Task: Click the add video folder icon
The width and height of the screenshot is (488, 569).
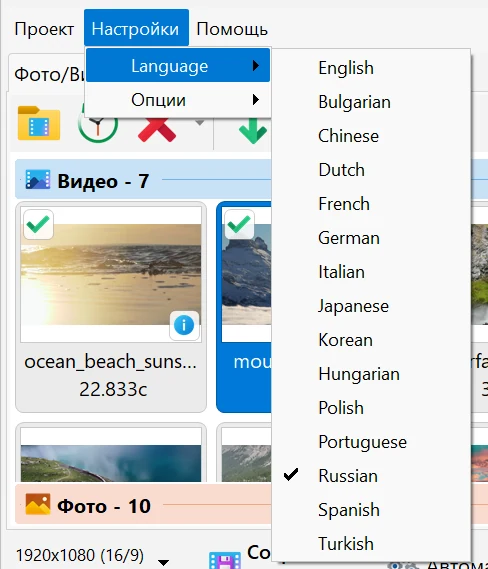Action: click(39, 123)
